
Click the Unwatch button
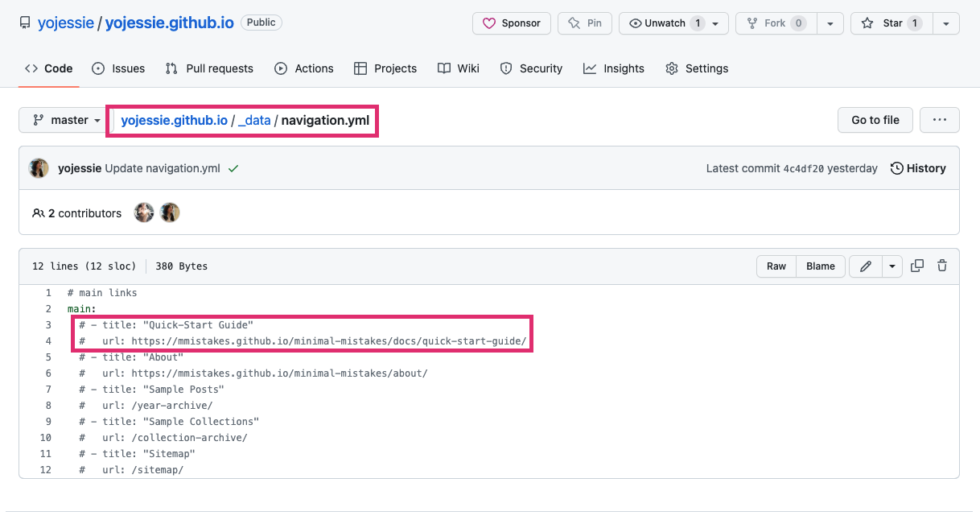click(673, 23)
